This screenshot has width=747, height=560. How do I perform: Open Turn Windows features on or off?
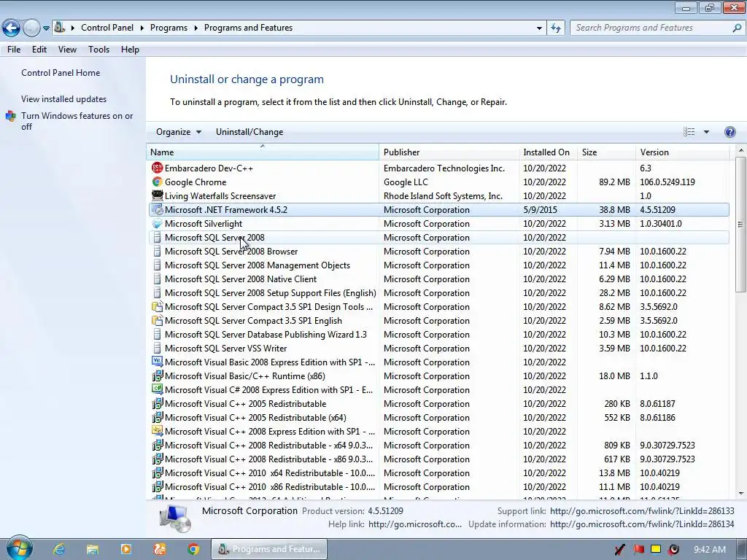(x=77, y=121)
